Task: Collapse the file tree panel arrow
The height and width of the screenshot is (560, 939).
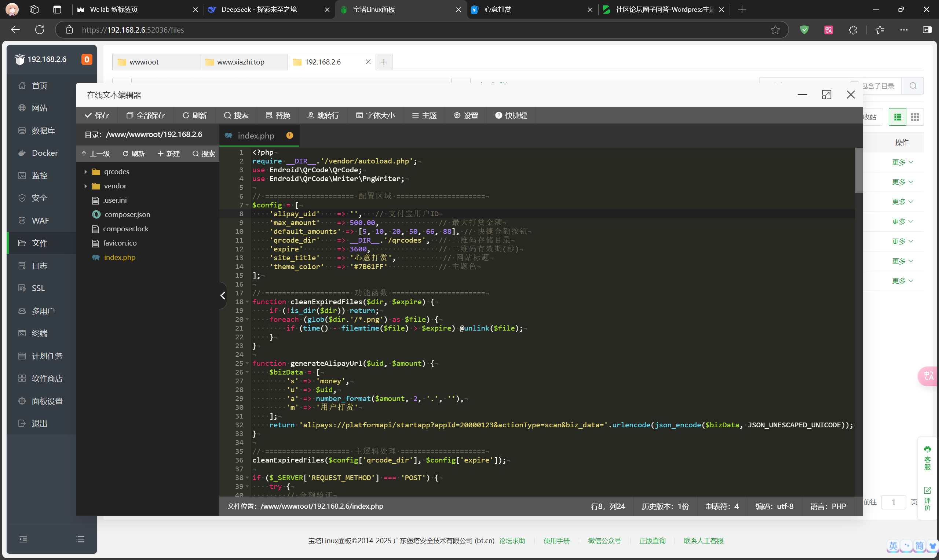Action: tap(223, 296)
